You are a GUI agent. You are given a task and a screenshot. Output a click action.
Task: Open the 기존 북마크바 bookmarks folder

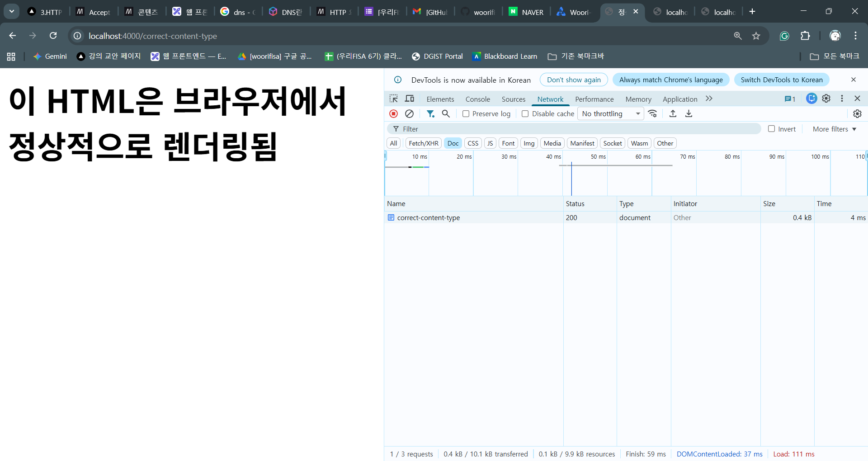tap(576, 56)
